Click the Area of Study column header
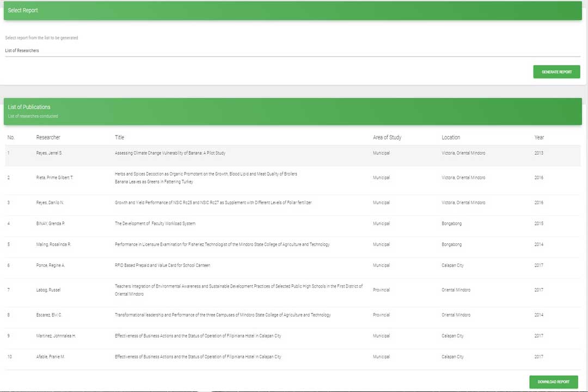The height and width of the screenshot is (392, 588). tap(387, 137)
